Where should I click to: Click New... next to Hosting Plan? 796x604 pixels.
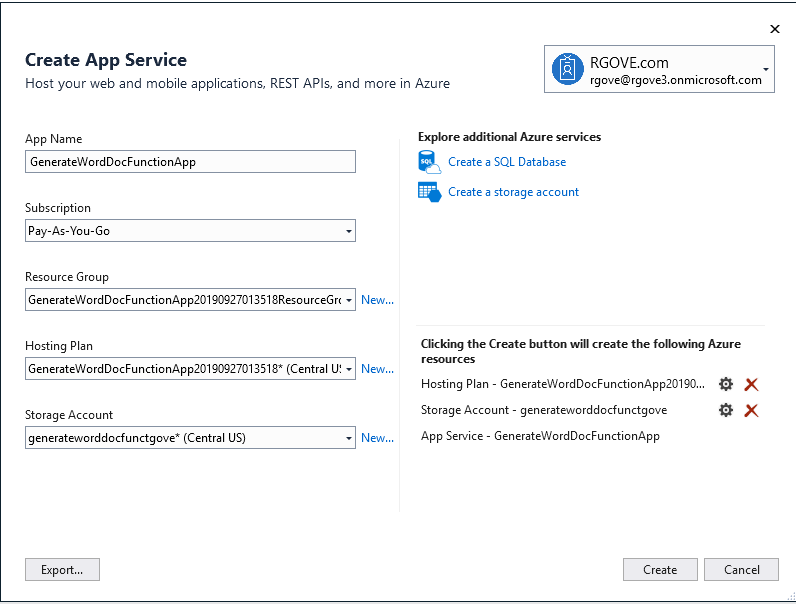377,369
